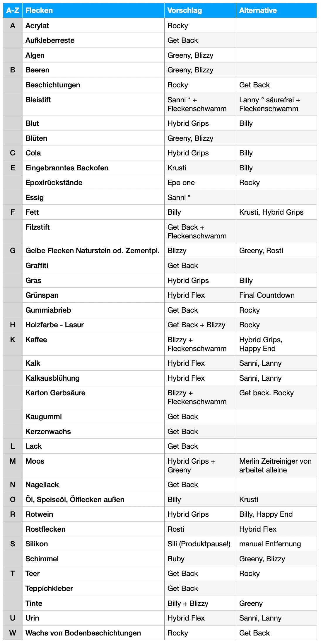Click the Gelbe Flecken Naturstein cell
The height and width of the screenshot is (644, 321).
(93, 250)
